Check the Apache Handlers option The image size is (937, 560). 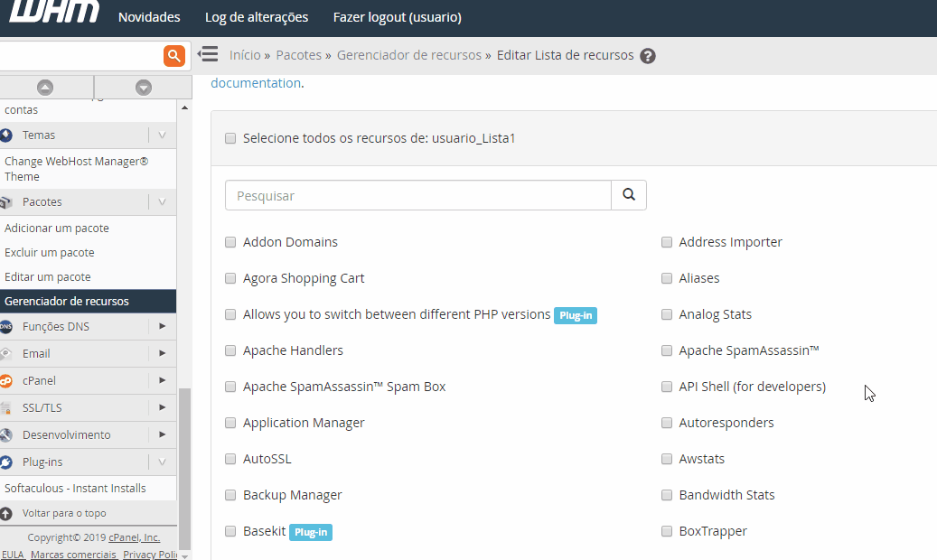tap(230, 350)
